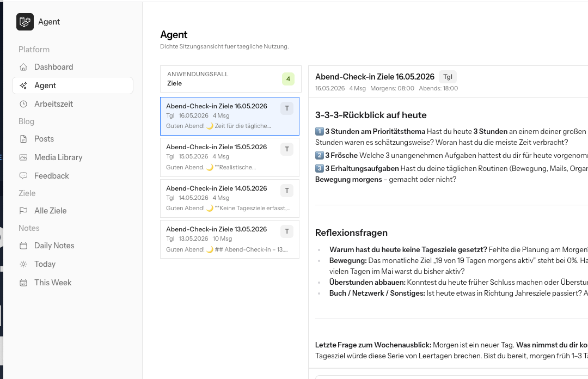Viewport: 588px width, 379px height.
Task: Click the speech bubble Feedback icon
Action: 23,176
